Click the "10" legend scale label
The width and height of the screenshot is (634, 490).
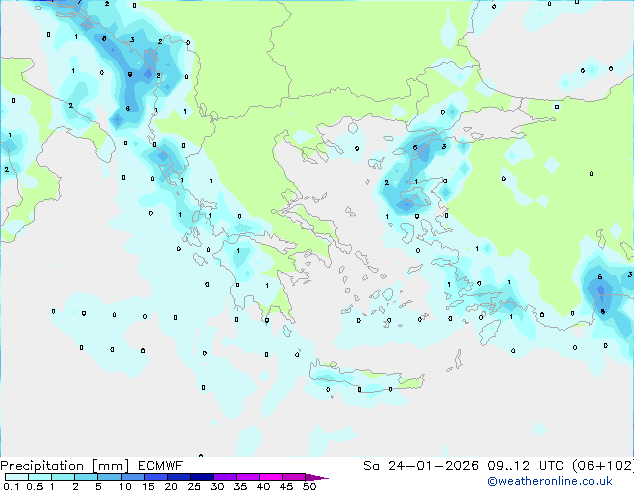(x=125, y=486)
